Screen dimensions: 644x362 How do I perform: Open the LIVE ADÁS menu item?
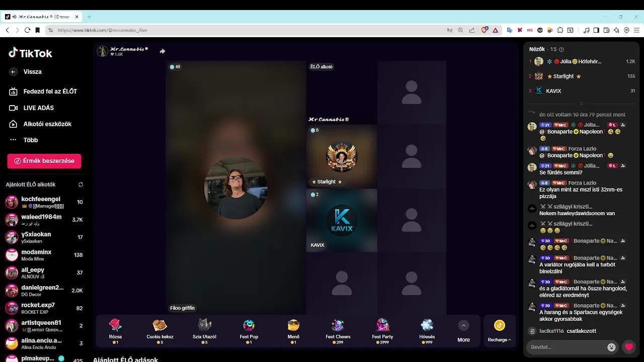coord(32,108)
